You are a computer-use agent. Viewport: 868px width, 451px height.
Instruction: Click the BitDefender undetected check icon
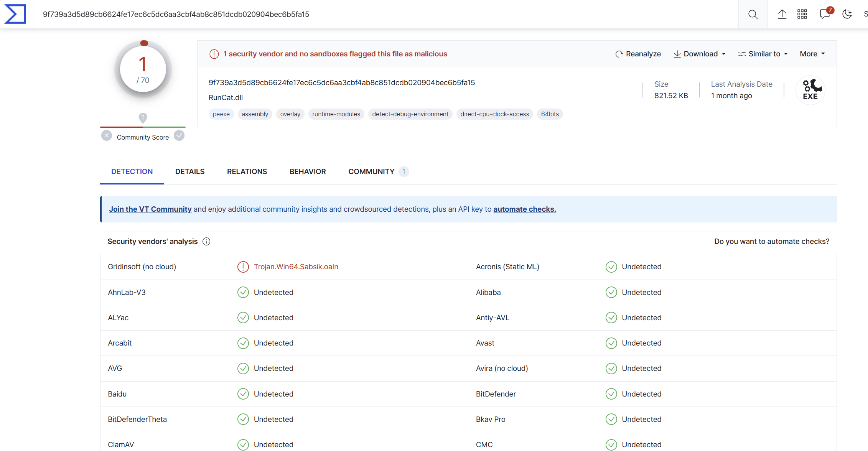point(611,394)
